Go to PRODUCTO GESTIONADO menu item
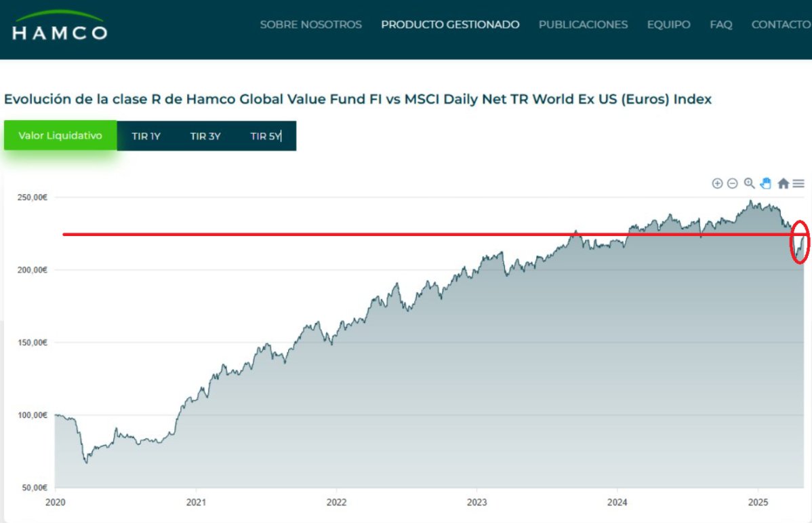Screen dimensions: 812x523 click(450, 24)
